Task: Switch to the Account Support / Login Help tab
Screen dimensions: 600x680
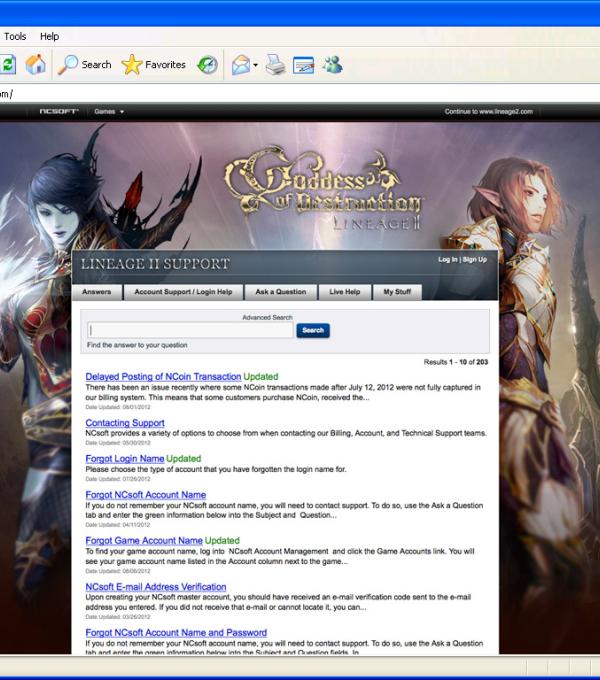Action: (x=183, y=292)
